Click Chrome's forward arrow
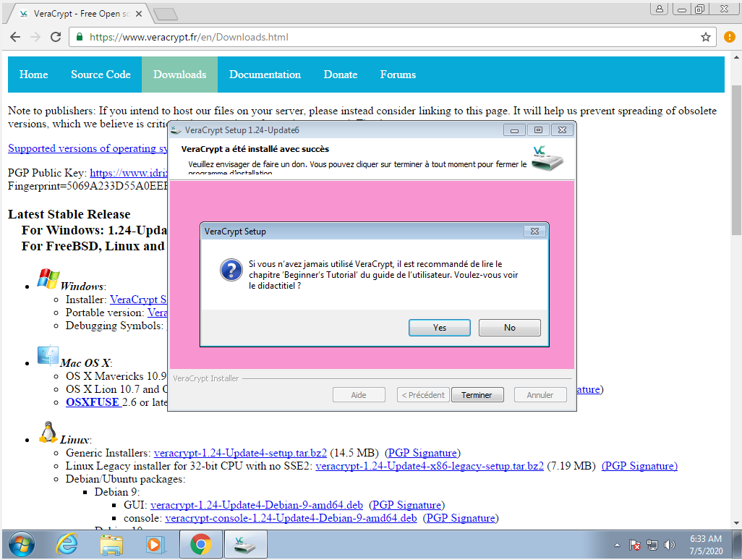The height and width of the screenshot is (560, 742). tap(35, 37)
